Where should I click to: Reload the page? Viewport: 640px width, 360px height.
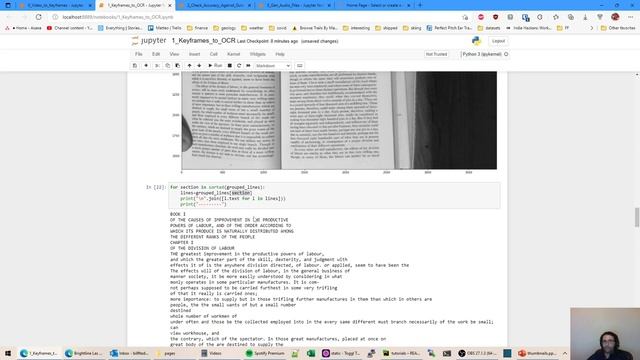38,17
